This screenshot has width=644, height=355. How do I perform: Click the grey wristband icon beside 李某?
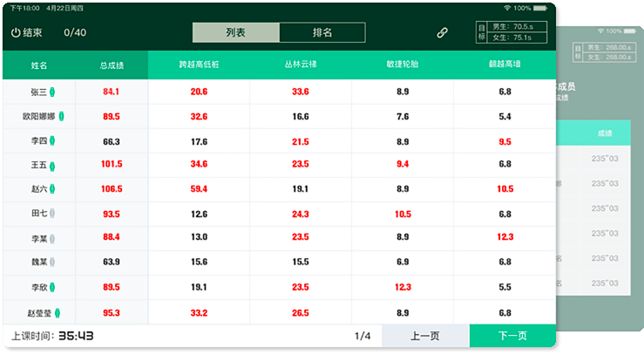pos(52,238)
